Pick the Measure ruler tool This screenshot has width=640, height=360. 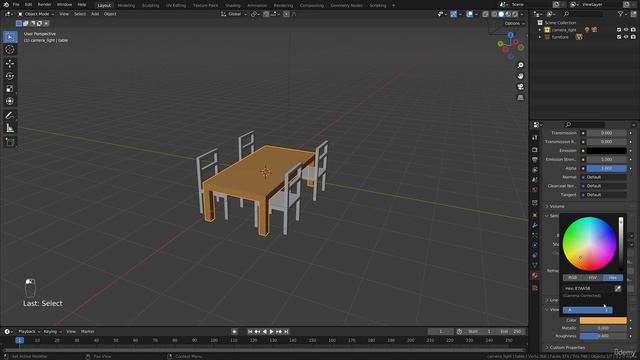[x=10, y=128]
